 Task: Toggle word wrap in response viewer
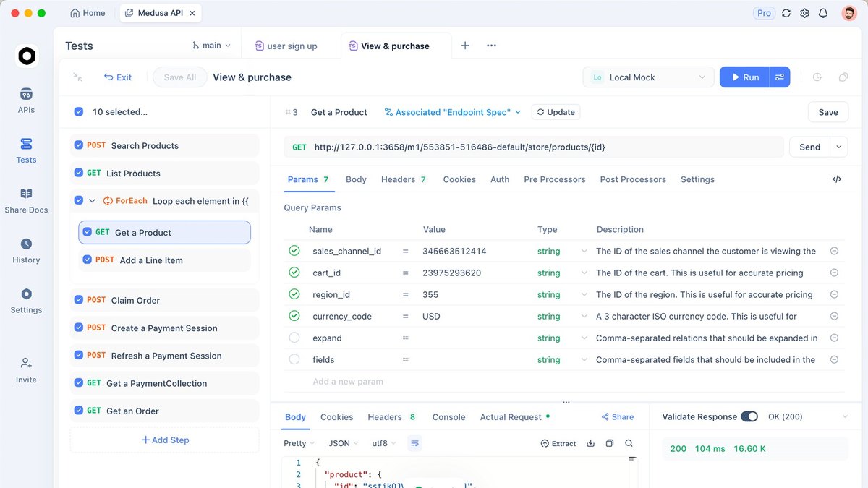click(x=414, y=443)
